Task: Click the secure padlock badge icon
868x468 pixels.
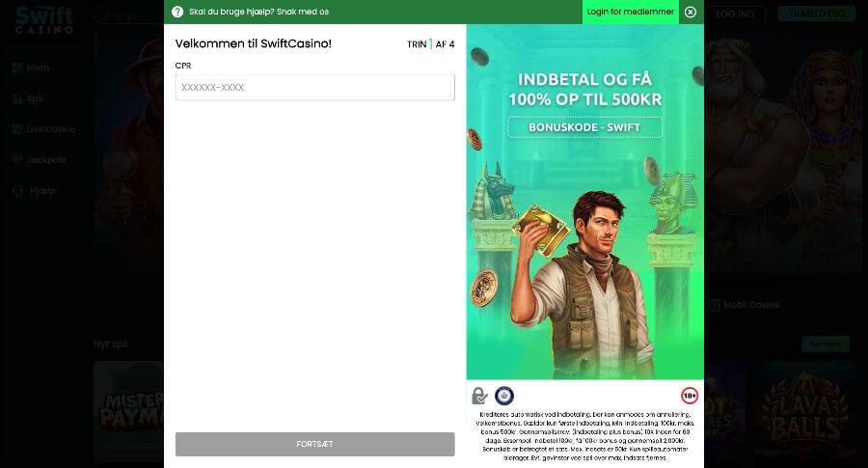Action: (479, 396)
